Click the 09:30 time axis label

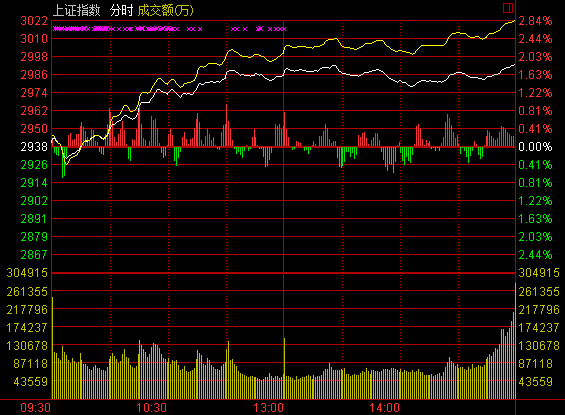point(35,408)
